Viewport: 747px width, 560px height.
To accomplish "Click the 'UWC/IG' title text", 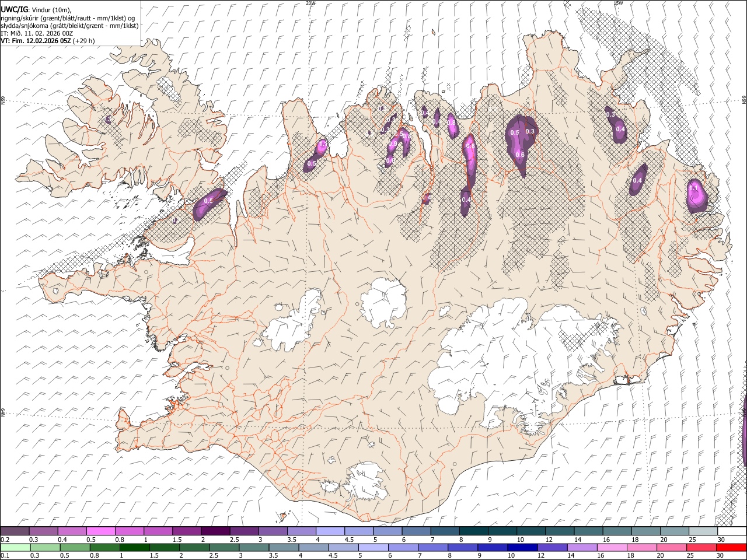I will pos(14,9).
